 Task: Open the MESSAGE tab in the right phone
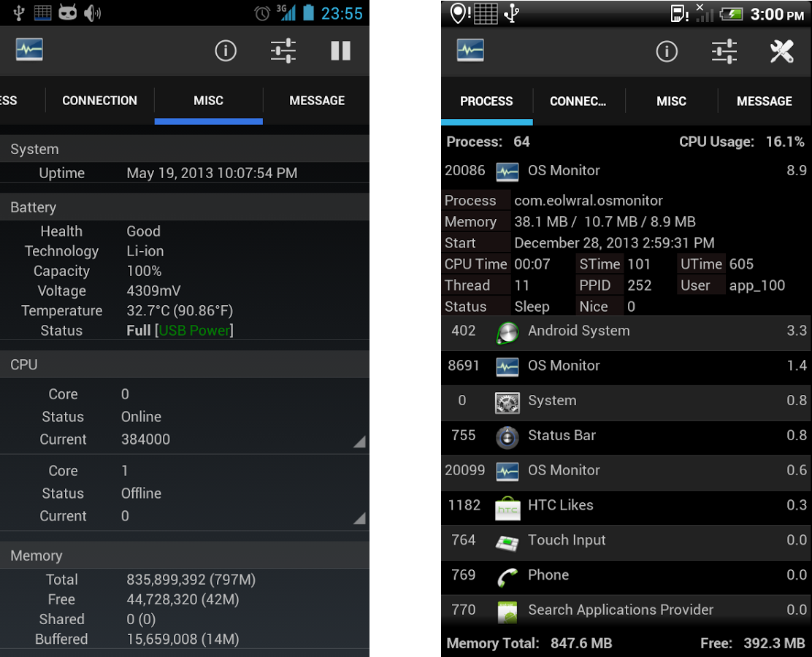tap(765, 101)
